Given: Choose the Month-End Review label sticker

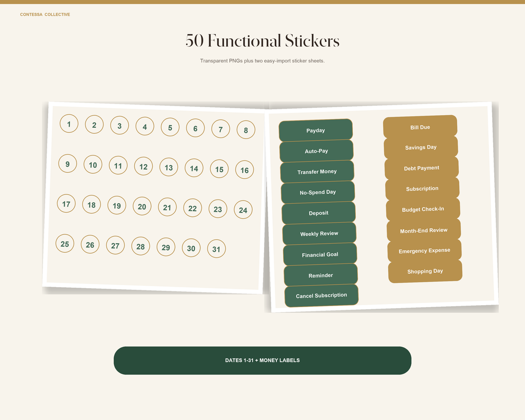Looking at the screenshot, I should 424,230.
